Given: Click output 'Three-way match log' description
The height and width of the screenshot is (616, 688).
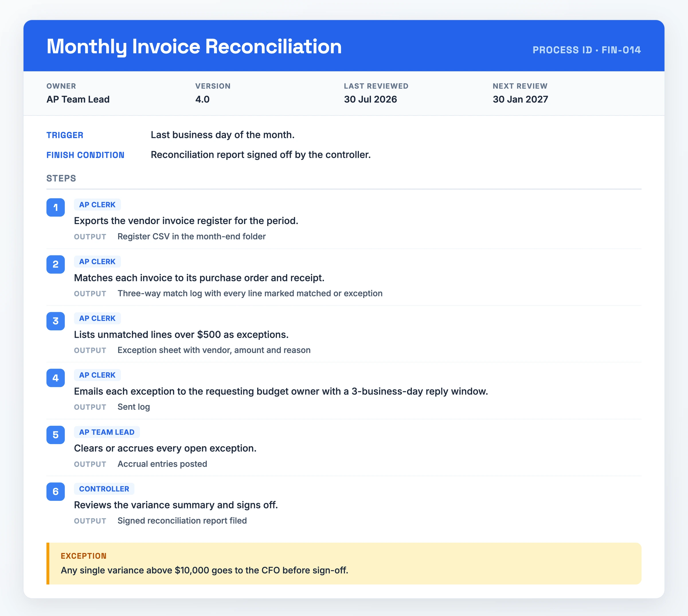Looking at the screenshot, I should (x=250, y=293).
